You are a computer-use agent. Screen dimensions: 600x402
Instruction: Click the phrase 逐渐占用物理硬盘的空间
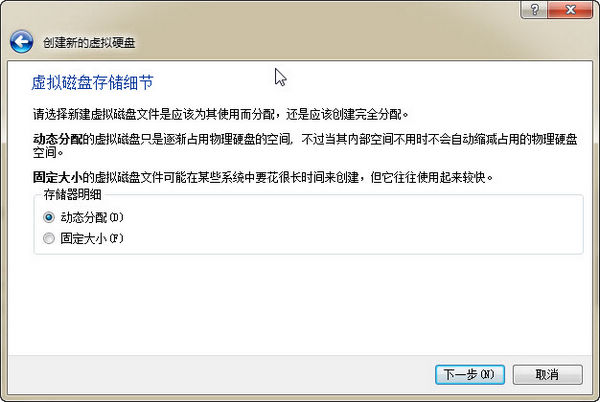coord(227,139)
